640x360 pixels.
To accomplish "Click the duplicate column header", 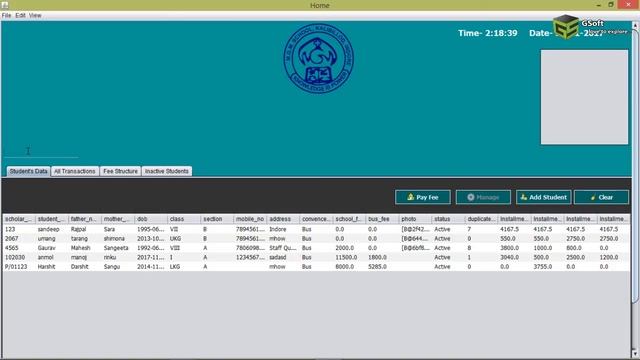I will coord(482,219).
